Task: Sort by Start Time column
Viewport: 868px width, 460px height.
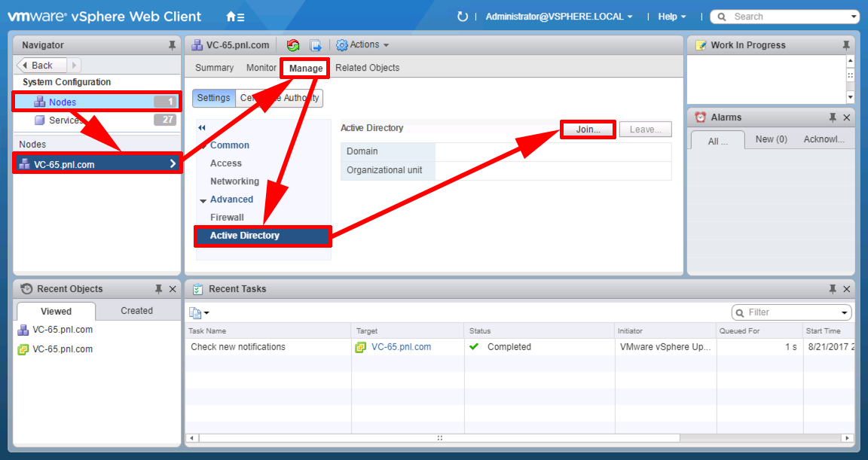Action: click(830, 331)
